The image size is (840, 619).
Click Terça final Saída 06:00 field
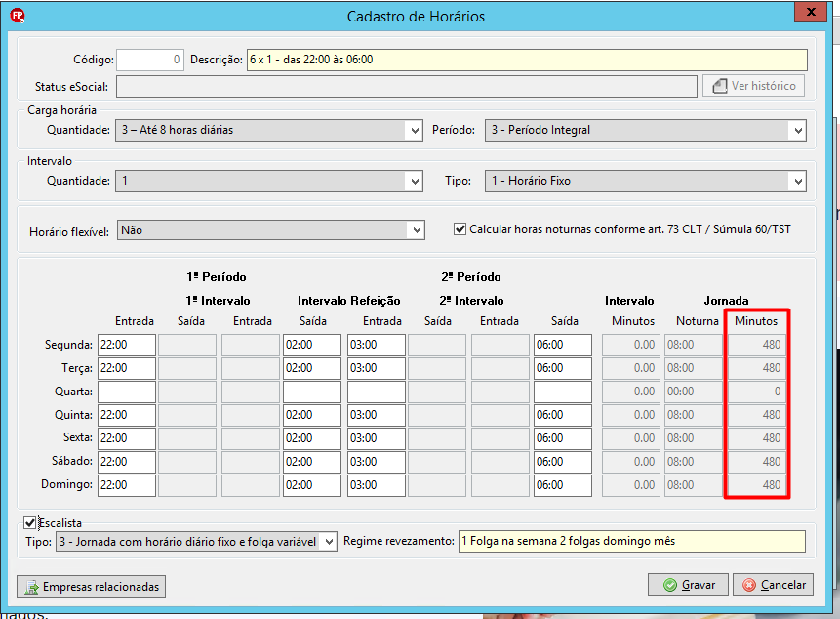pos(563,368)
